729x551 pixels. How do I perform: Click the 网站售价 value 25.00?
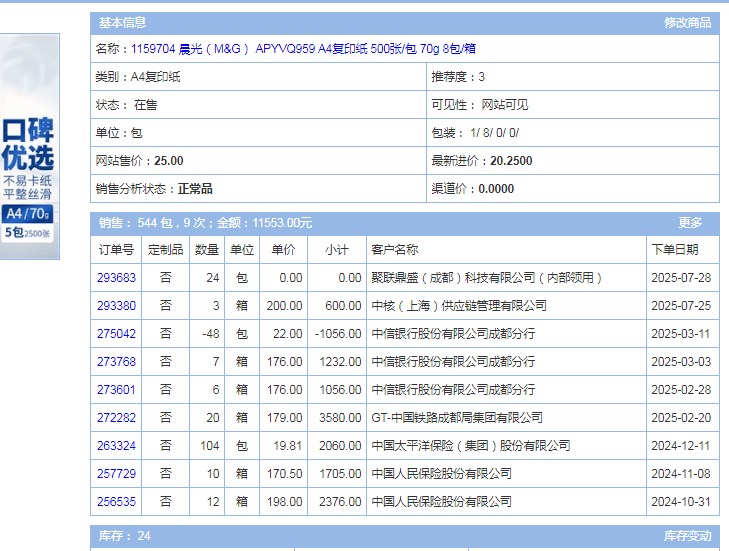click(x=169, y=161)
